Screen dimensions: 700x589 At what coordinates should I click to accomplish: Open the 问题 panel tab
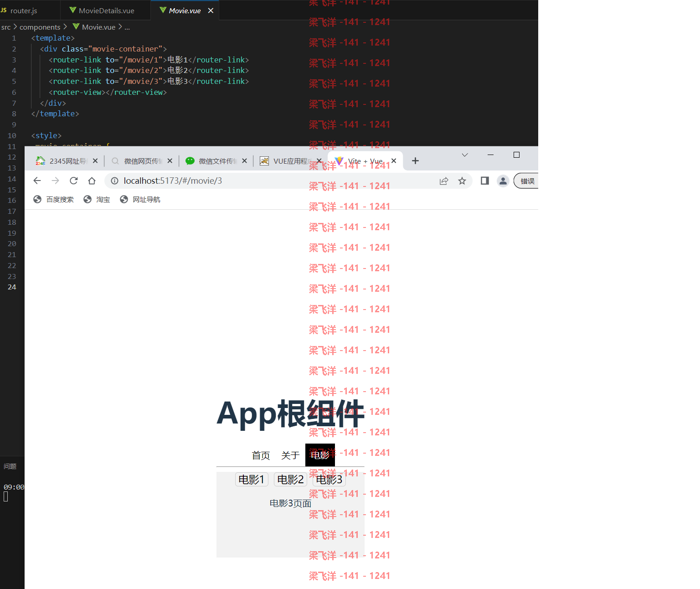10,466
